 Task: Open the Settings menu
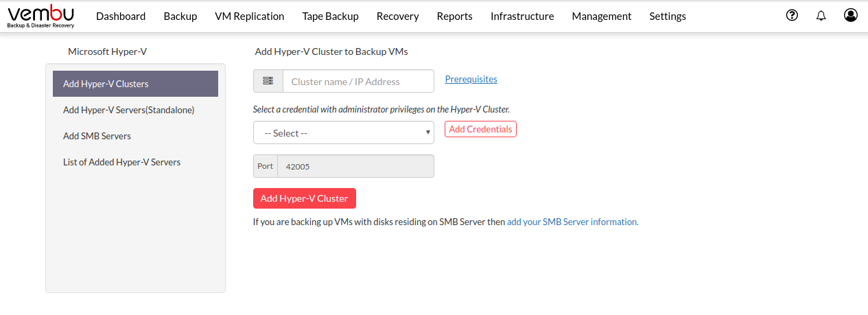[x=668, y=16]
